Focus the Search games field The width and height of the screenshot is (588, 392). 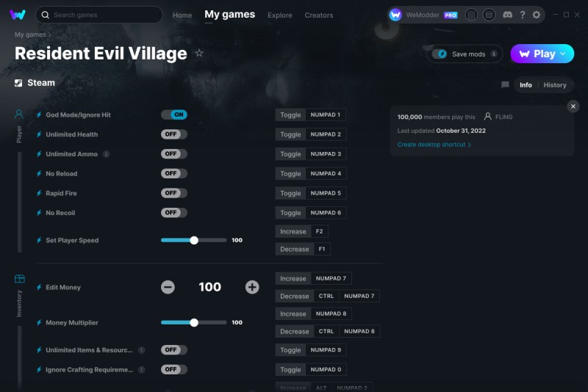pos(99,15)
